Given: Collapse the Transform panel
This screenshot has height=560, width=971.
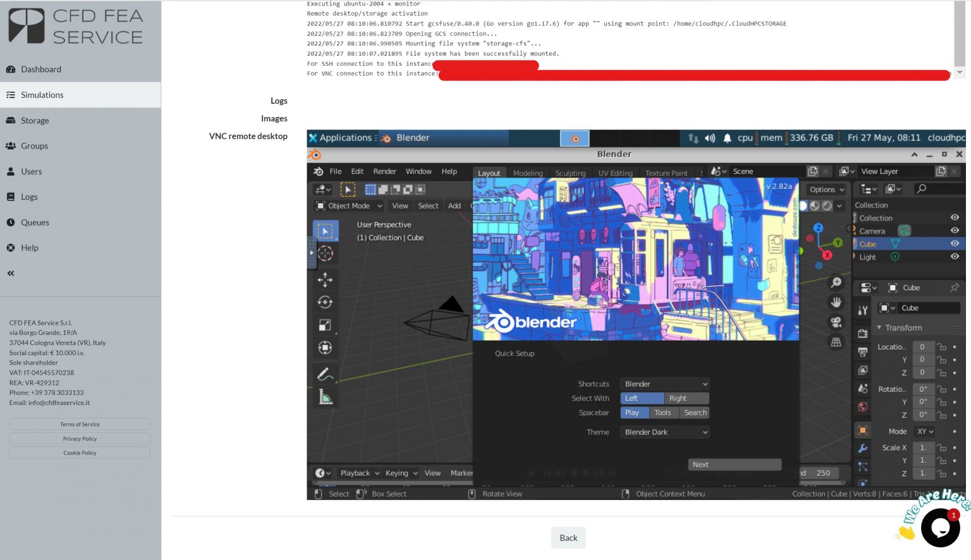Looking at the screenshot, I should (x=879, y=327).
